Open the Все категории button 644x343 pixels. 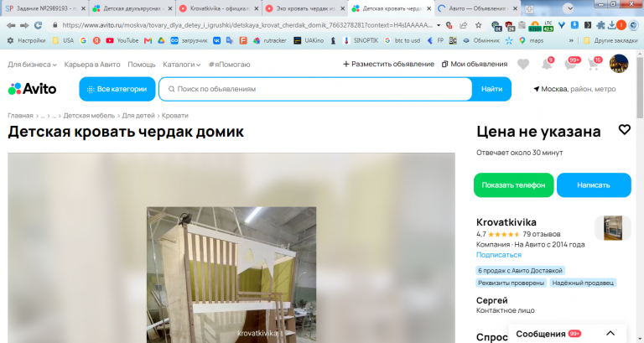click(x=117, y=89)
